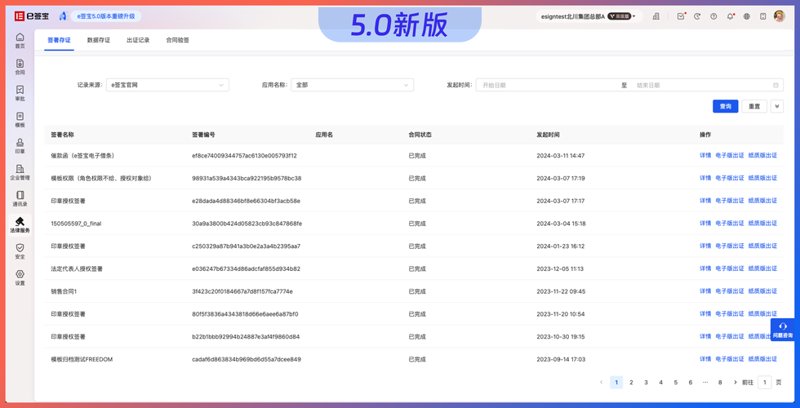Click the calendar icon in date range field
This screenshot has height=408, width=800.
tap(776, 85)
